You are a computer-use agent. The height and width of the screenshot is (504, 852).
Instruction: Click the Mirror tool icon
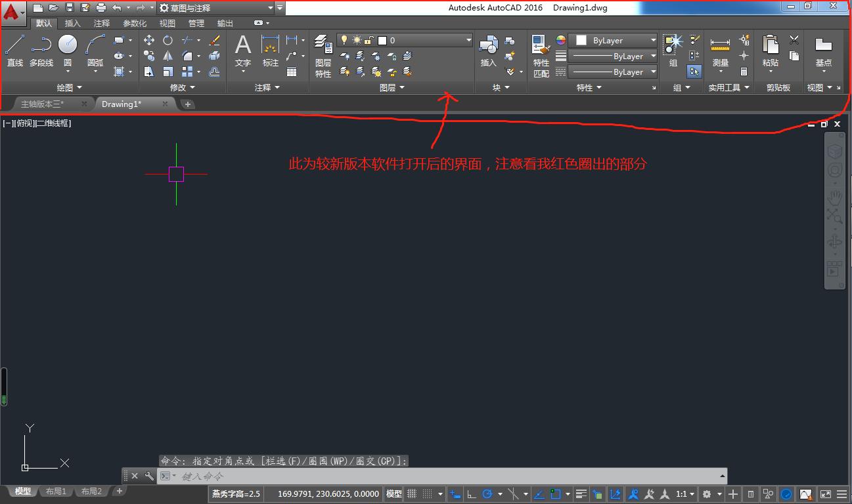(x=168, y=56)
